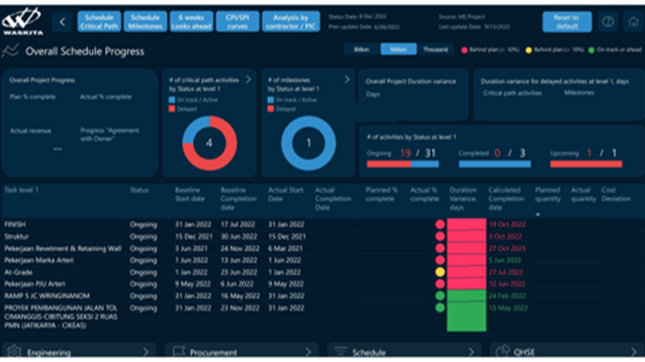Viewport: 645px width, 362px height.
Task: Click Reset to default button
Action: coord(567,22)
